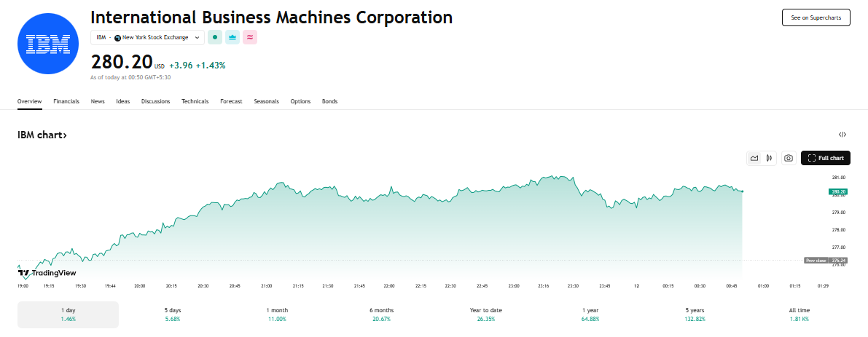Viewport: 868px width, 337px height.
Task: Open the IBM exchange selector dropdown
Action: (x=147, y=38)
